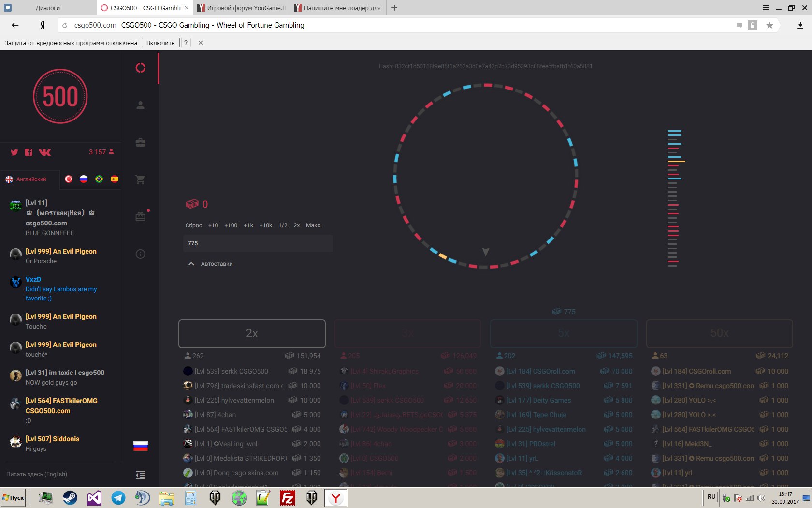Dismiss the malware protection notice bar
812x508 pixels.
pyautogui.click(x=201, y=43)
